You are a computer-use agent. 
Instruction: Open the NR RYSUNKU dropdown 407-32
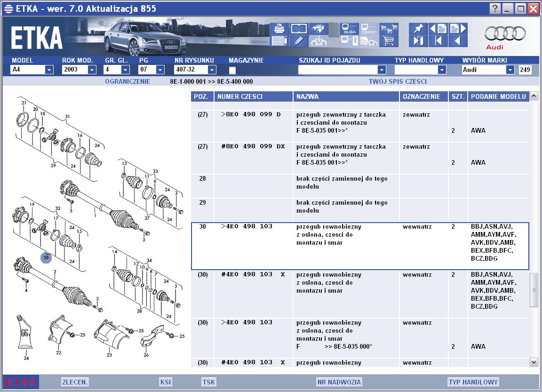pos(212,70)
